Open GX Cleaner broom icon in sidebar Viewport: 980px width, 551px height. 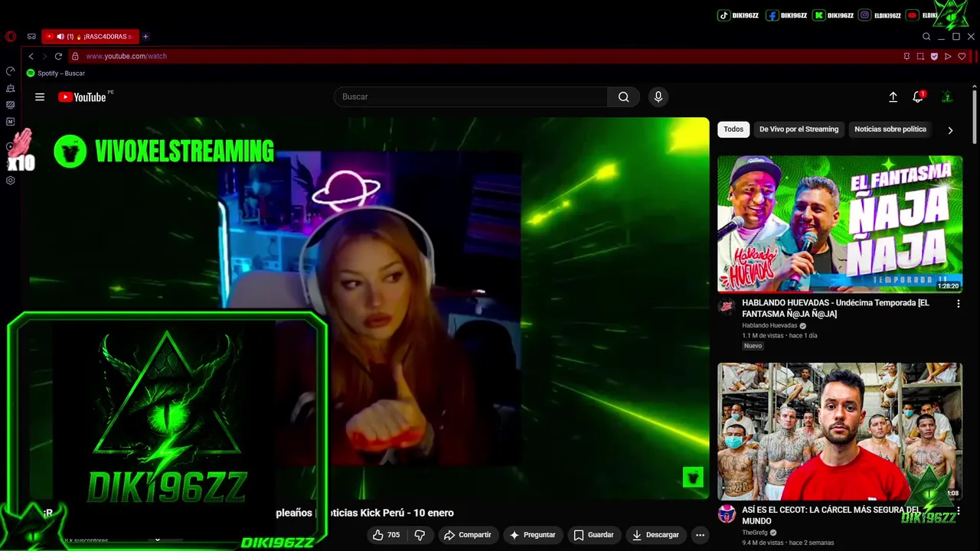click(10, 88)
